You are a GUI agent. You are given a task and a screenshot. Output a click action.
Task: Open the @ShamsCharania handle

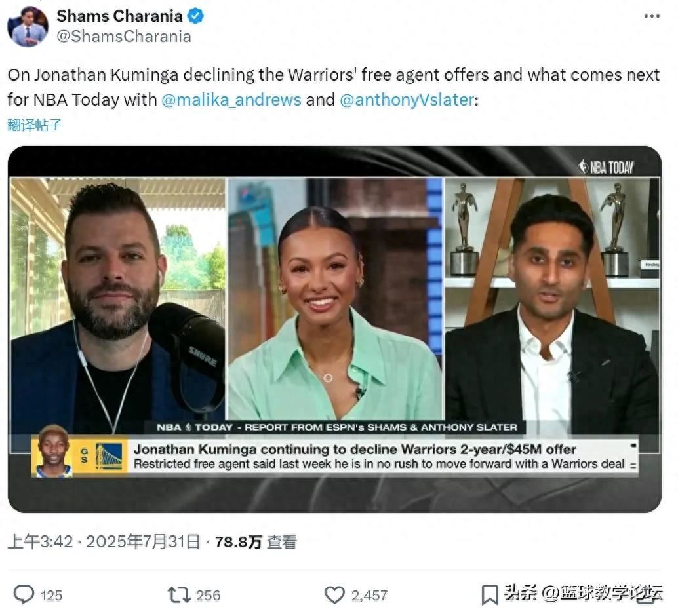[x=124, y=37]
